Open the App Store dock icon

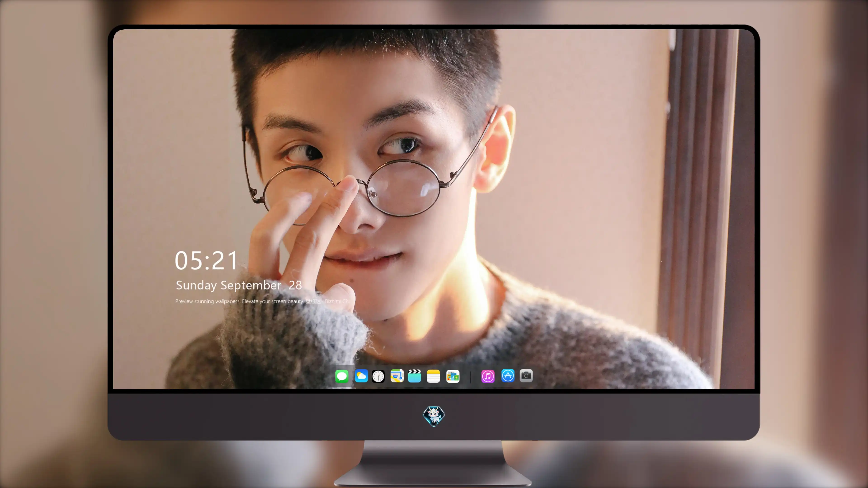pos(508,375)
